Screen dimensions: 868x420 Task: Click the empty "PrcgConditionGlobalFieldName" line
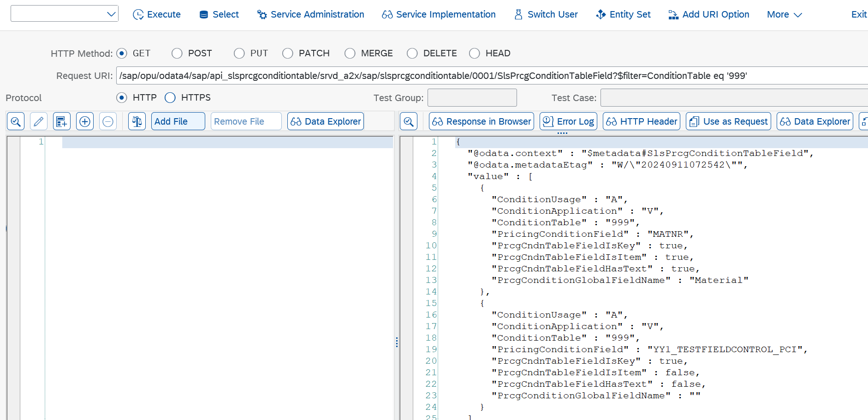tap(596, 396)
